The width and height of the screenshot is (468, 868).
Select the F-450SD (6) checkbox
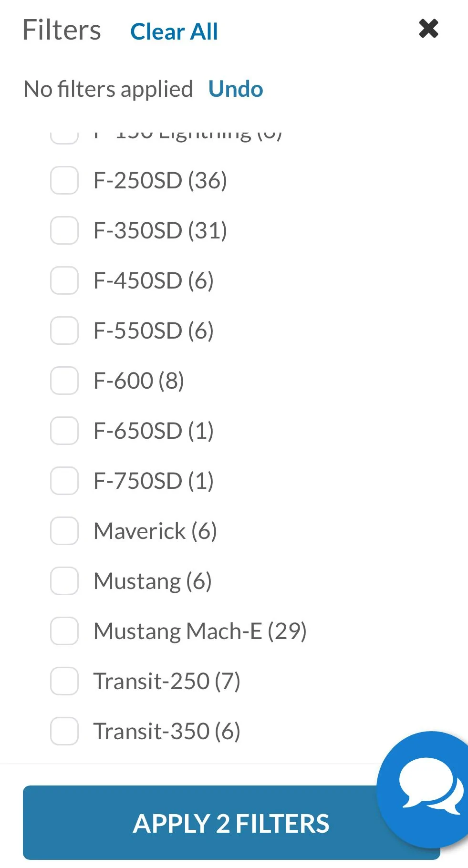64,280
